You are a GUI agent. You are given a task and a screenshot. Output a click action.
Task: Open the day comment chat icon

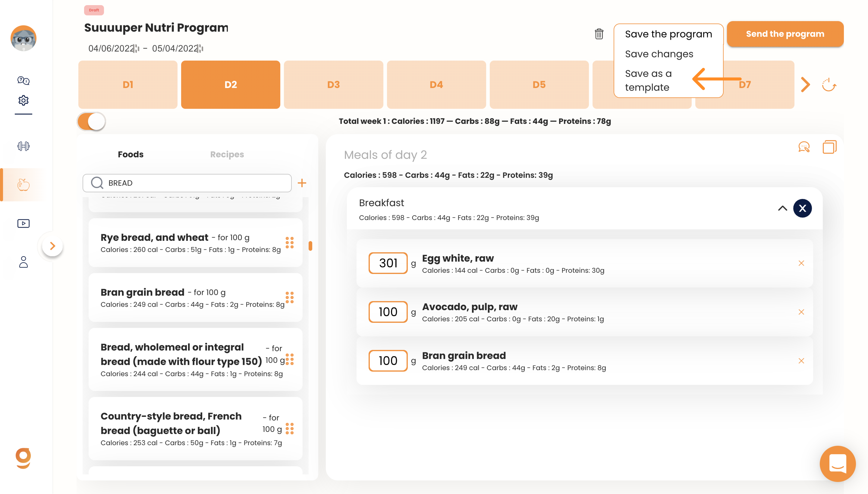pos(804,147)
